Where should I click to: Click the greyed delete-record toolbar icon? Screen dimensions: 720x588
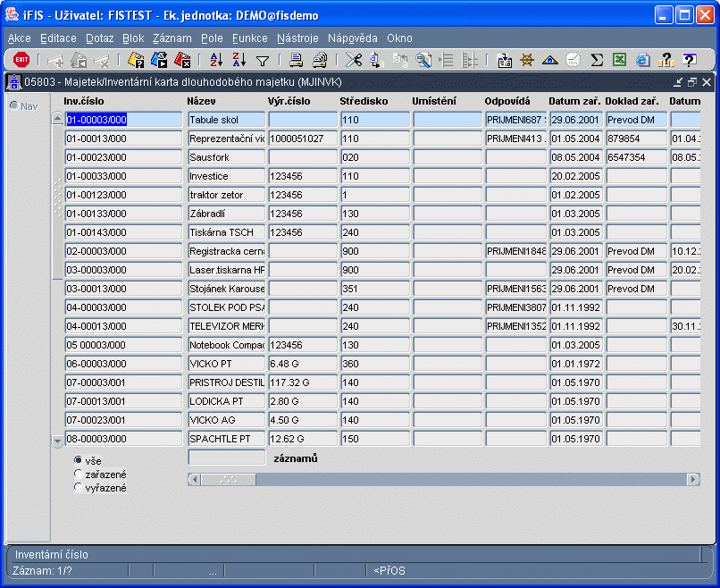coord(102,60)
